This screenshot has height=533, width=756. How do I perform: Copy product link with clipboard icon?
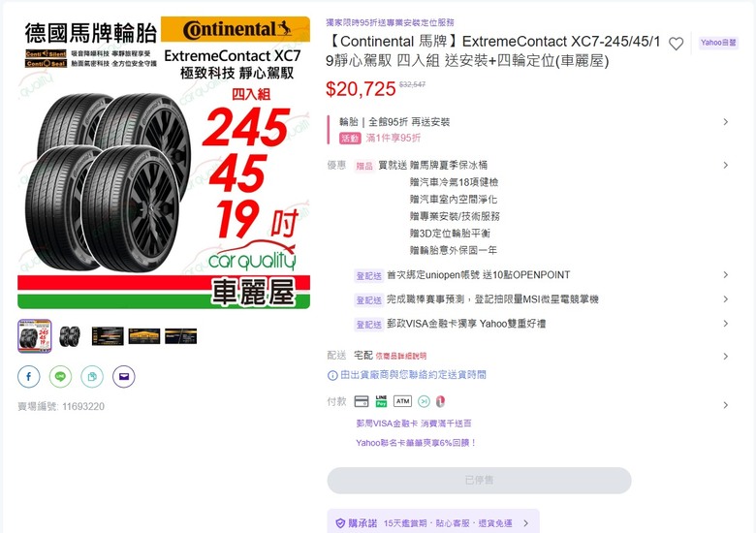pos(92,376)
